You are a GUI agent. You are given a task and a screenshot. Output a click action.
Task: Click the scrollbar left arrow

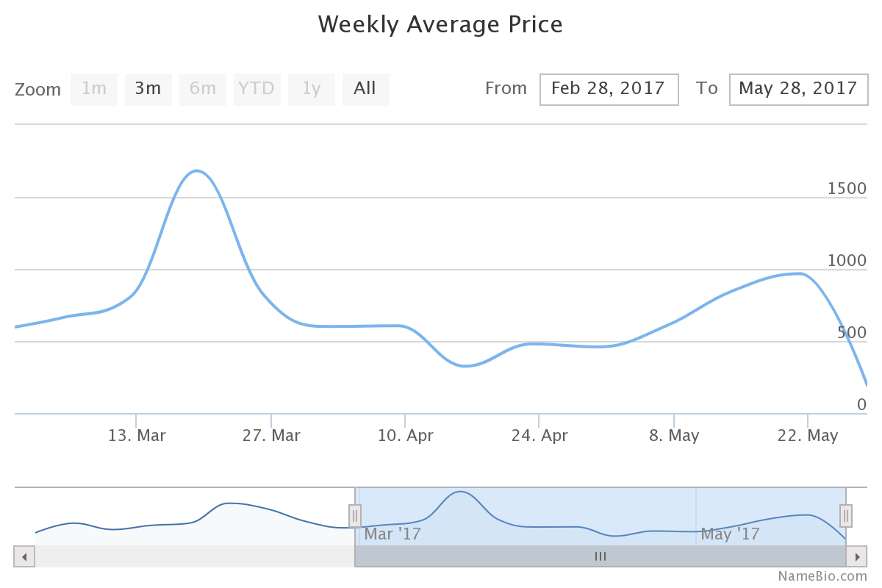24,556
